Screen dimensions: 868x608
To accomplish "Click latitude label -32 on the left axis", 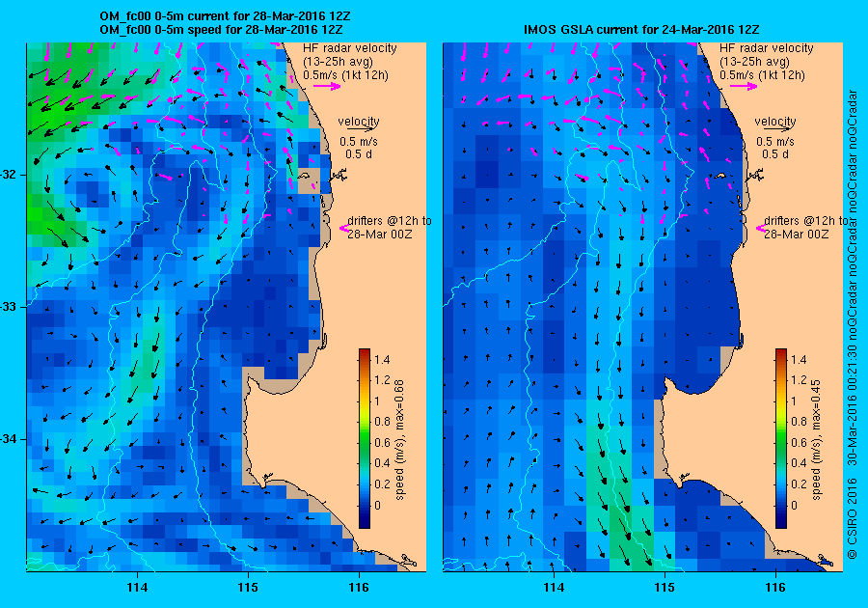I will (x=10, y=175).
